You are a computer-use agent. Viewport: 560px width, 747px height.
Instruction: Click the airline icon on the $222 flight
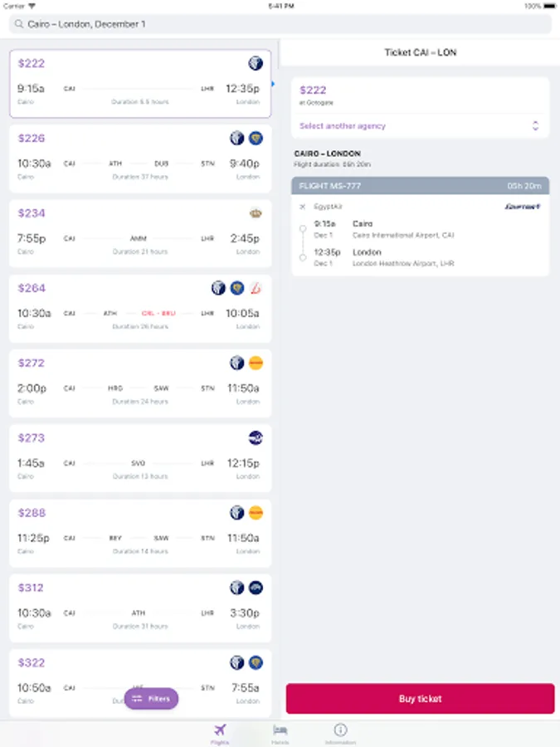point(256,63)
